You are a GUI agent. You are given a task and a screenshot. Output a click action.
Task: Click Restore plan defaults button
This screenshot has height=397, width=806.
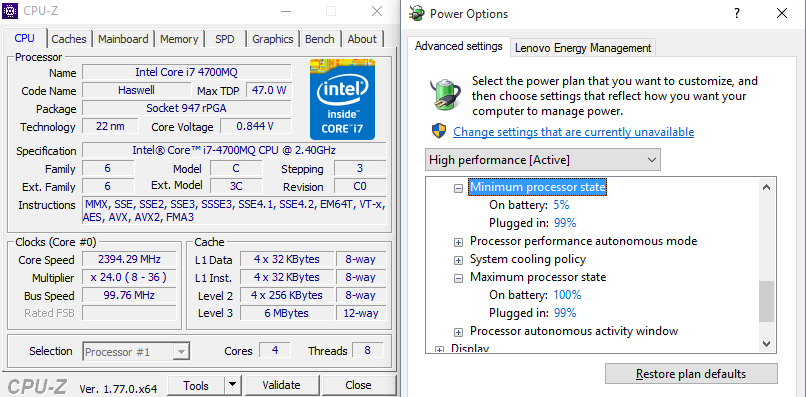click(x=691, y=373)
